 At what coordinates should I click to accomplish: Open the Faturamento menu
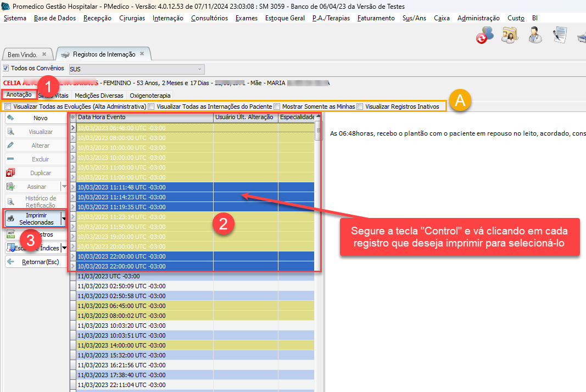point(376,18)
